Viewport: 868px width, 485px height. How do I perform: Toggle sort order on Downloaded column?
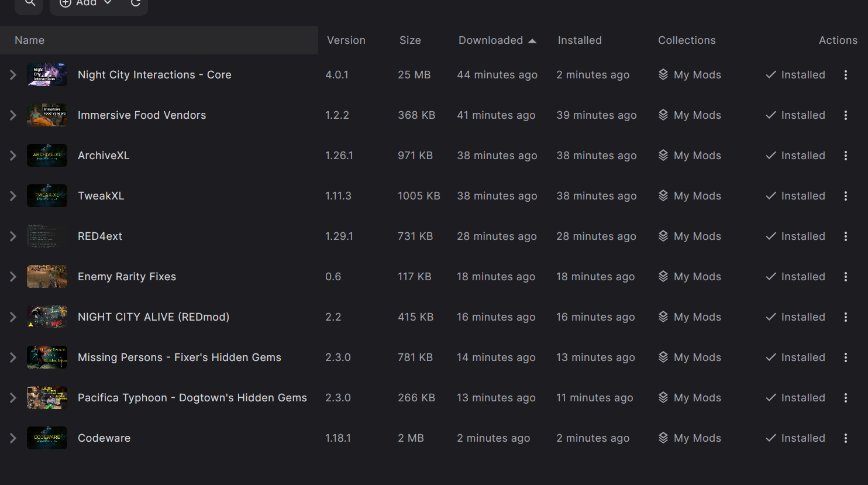click(497, 40)
